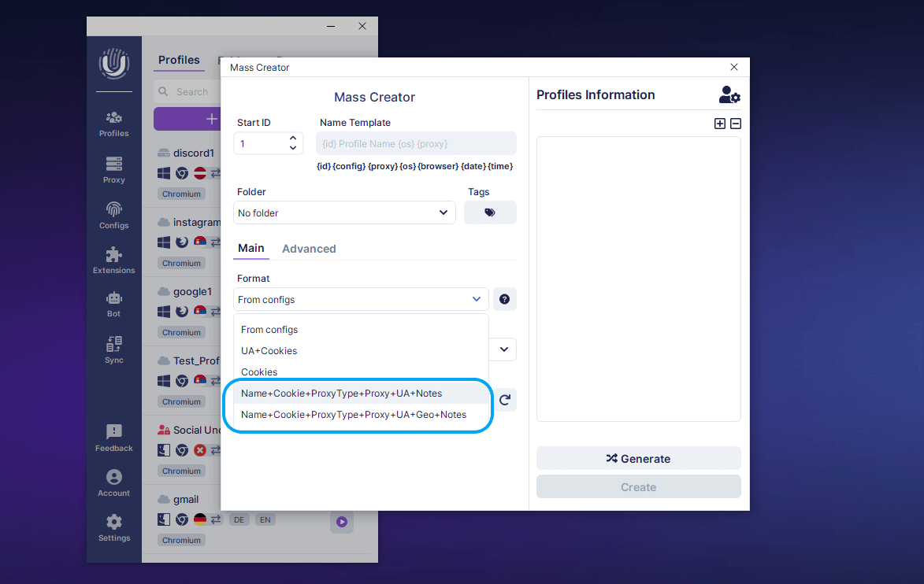Click the Name Template input field

(416, 143)
